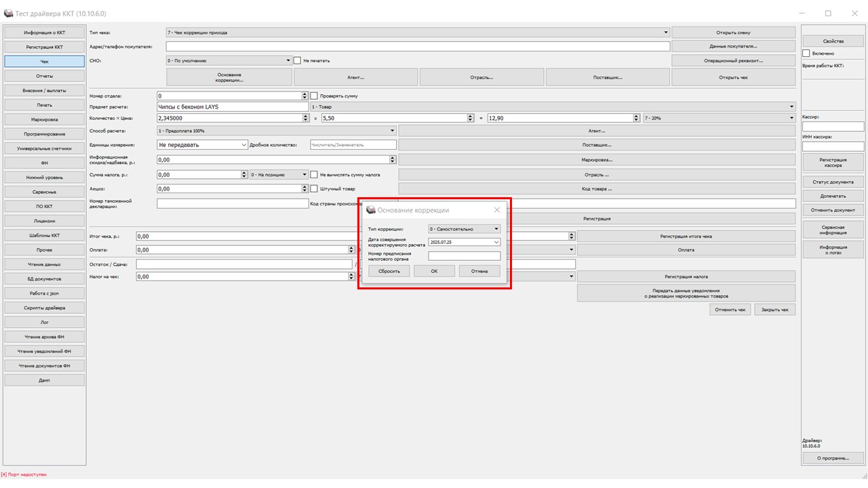
Task: Open the "Единицы измерения" combo box
Action: [x=202, y=144]
